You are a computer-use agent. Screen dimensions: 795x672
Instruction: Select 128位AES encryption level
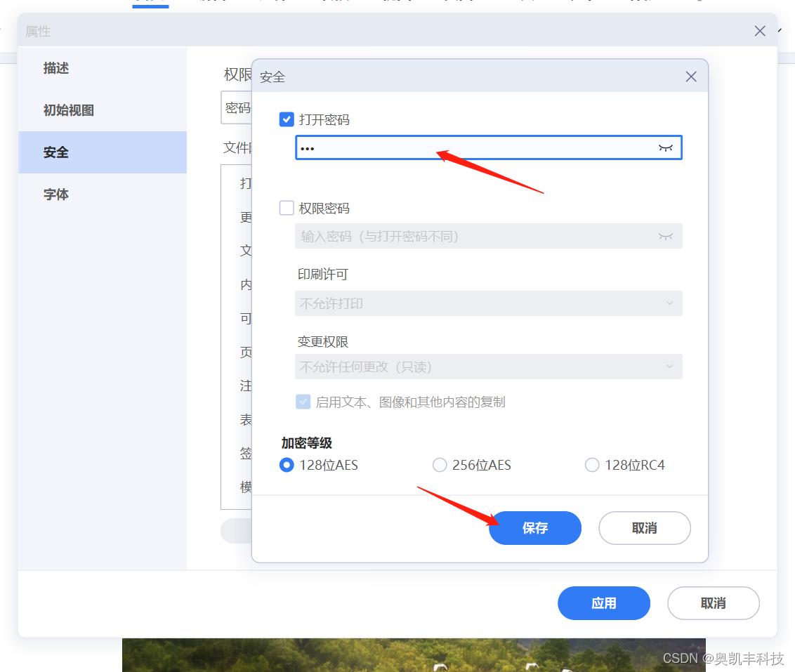click(x=287, y=465)
